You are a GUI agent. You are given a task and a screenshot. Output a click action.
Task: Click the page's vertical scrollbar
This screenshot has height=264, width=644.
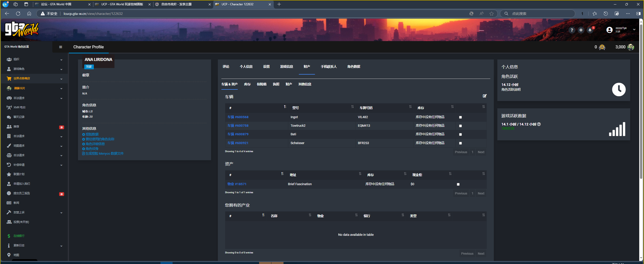(641, 101)
